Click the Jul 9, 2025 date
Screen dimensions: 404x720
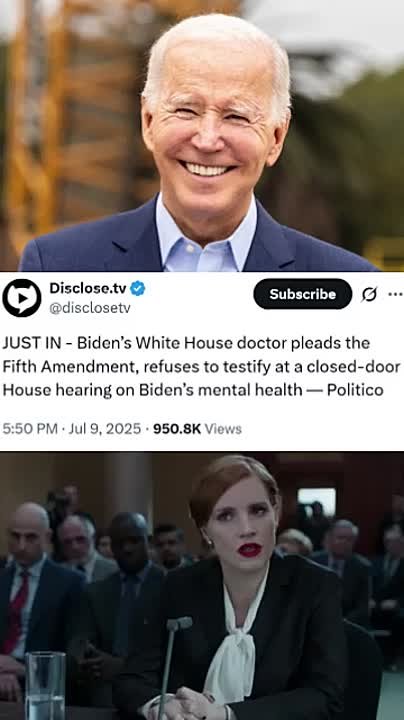point(105,429)
